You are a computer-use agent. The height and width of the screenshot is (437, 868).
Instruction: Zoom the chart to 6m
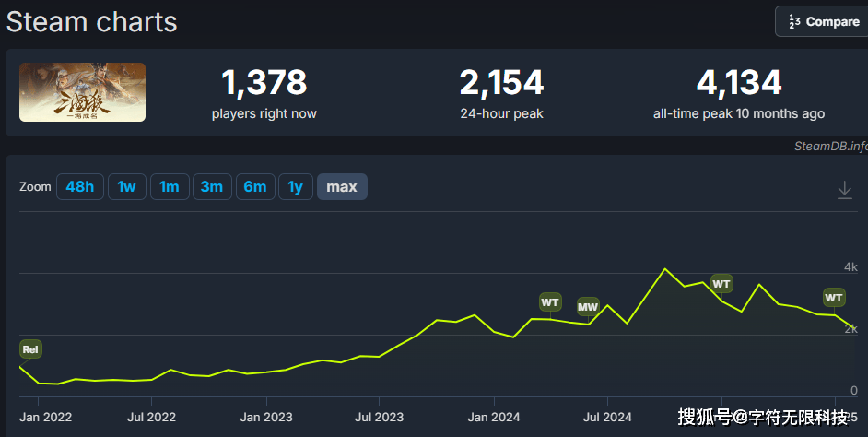click(x=254, y=187)
